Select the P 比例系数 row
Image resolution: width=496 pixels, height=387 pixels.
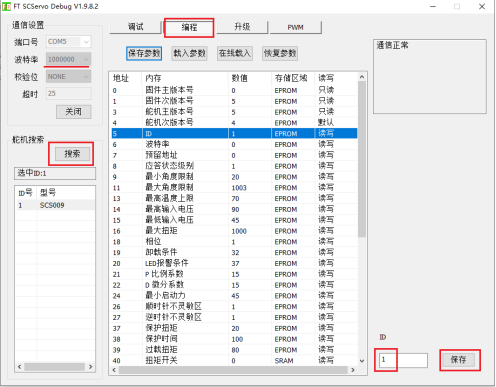click(x=234, y=274)
